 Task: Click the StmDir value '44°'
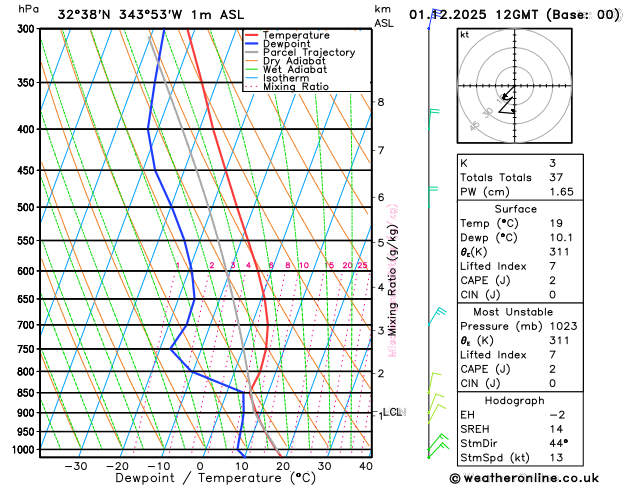[559, 443]
